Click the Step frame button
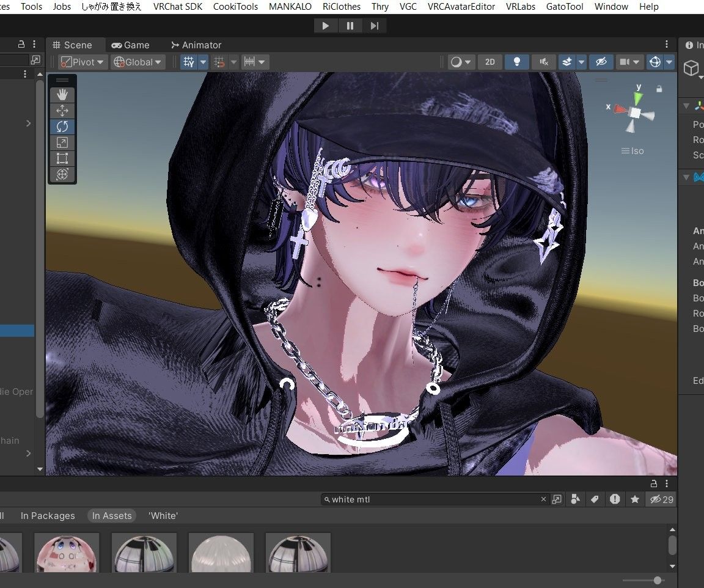This screenshot has height=588, width=704. (375, 26)
